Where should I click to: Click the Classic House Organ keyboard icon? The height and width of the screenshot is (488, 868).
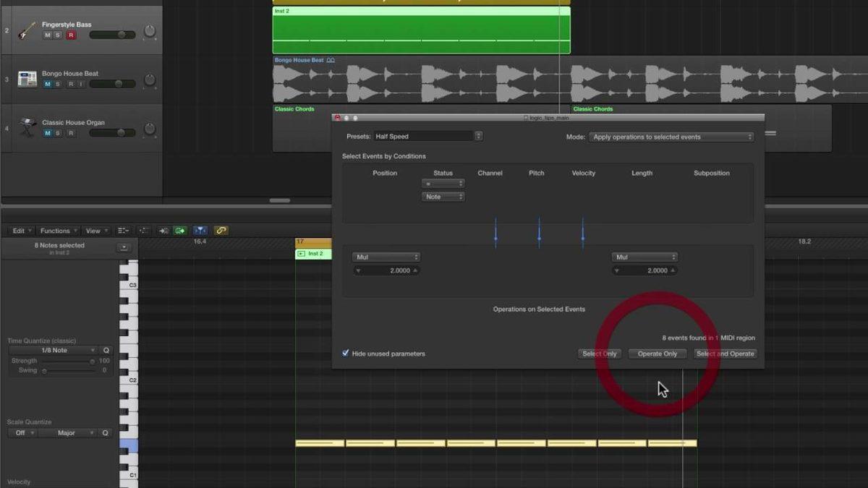27,128
